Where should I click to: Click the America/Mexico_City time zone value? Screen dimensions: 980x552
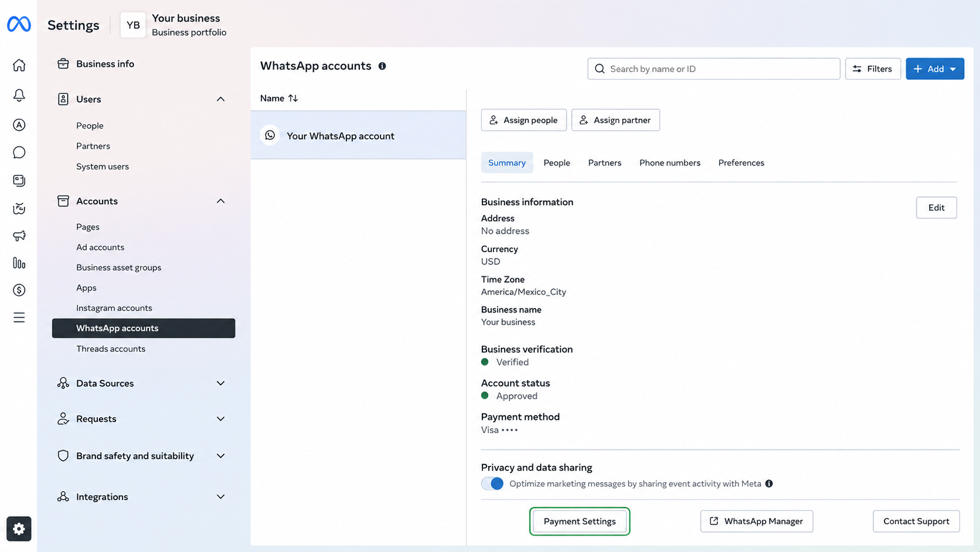523,292
